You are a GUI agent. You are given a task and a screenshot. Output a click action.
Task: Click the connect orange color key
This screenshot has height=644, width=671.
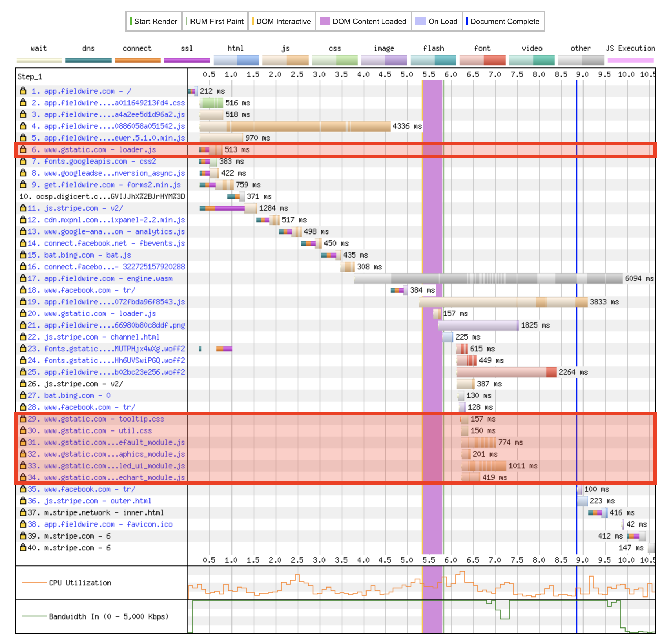point(138,60)
